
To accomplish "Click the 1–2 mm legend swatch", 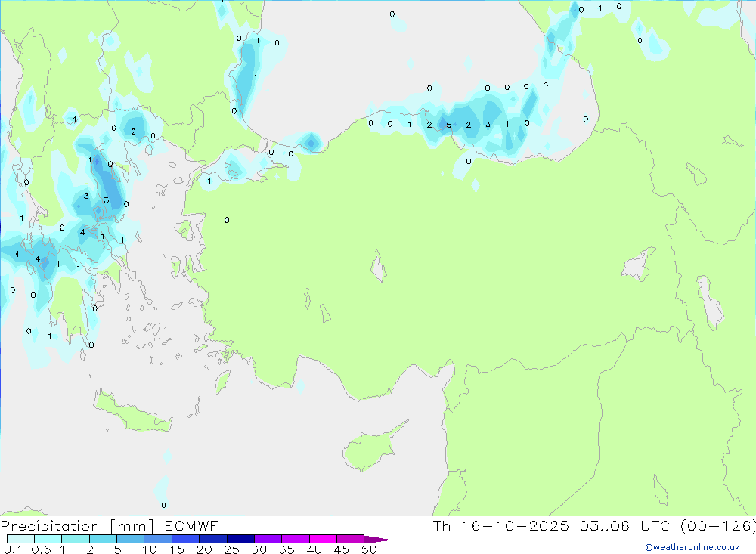I will pyautogui.click(x=76, y=539).
